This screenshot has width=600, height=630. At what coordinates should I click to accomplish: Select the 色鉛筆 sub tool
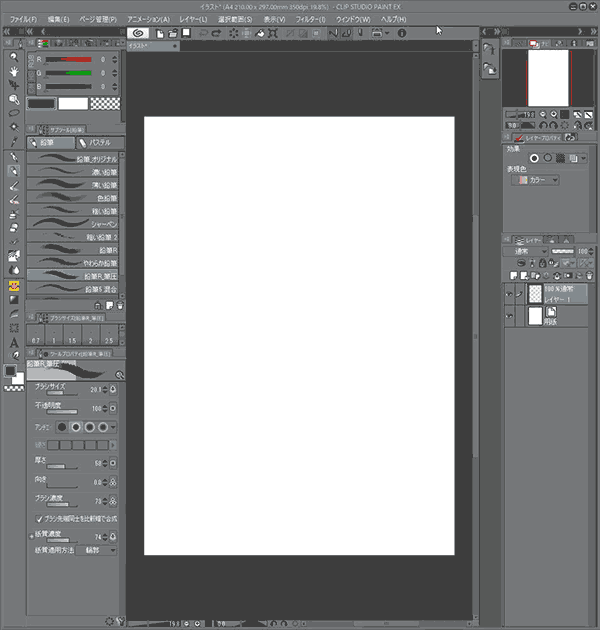pos(73,198)
